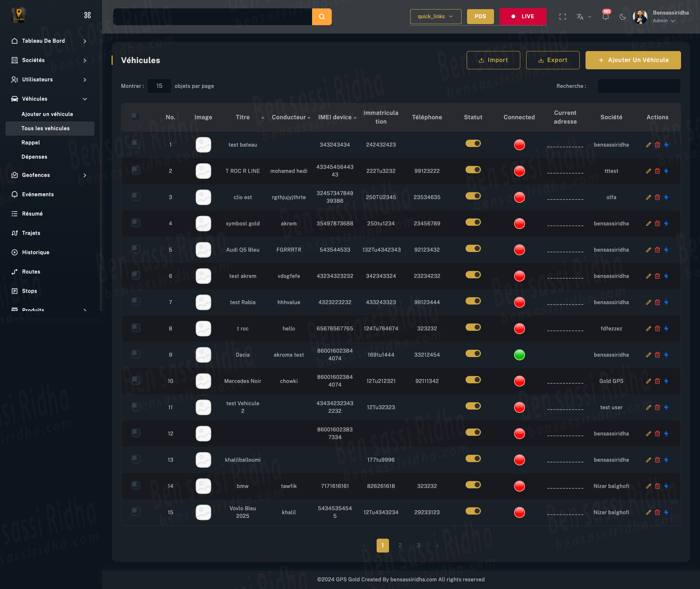Click the Ajouter Un Véhicule button
The width and height of the screenshot is (700, 589).
pos(633,60)
